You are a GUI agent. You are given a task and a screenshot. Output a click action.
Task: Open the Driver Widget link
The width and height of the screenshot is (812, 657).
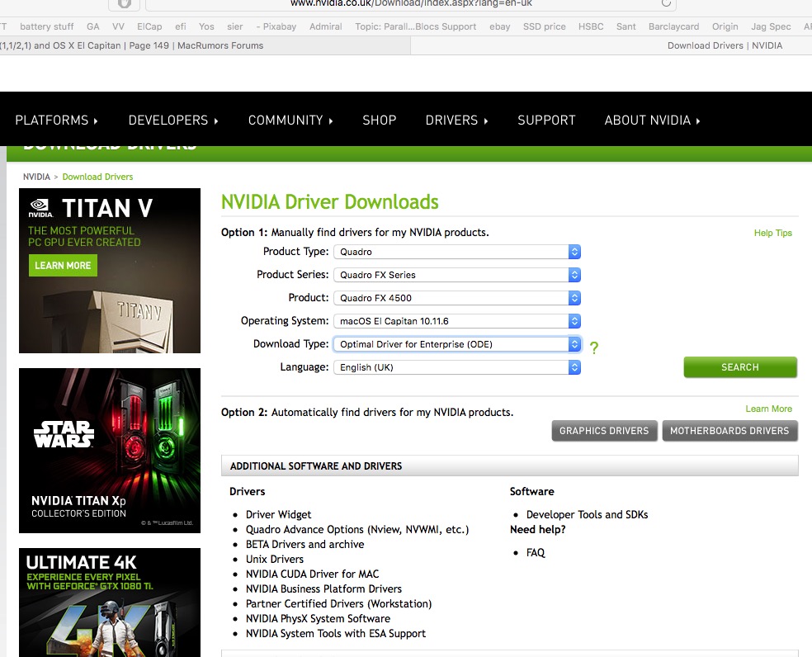[x=279, y=514]
